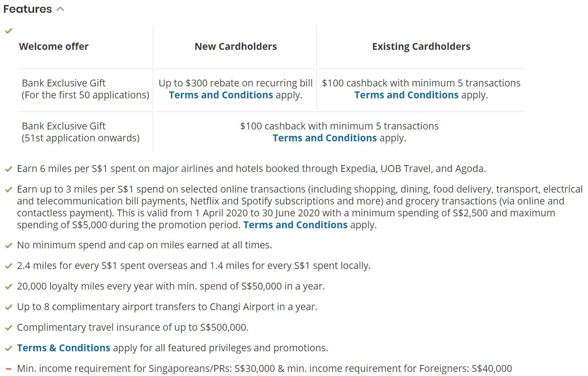588x376 pixels.
Task: Click checkmark beside Earn up to 3 miles
Action: pos(8,190)
